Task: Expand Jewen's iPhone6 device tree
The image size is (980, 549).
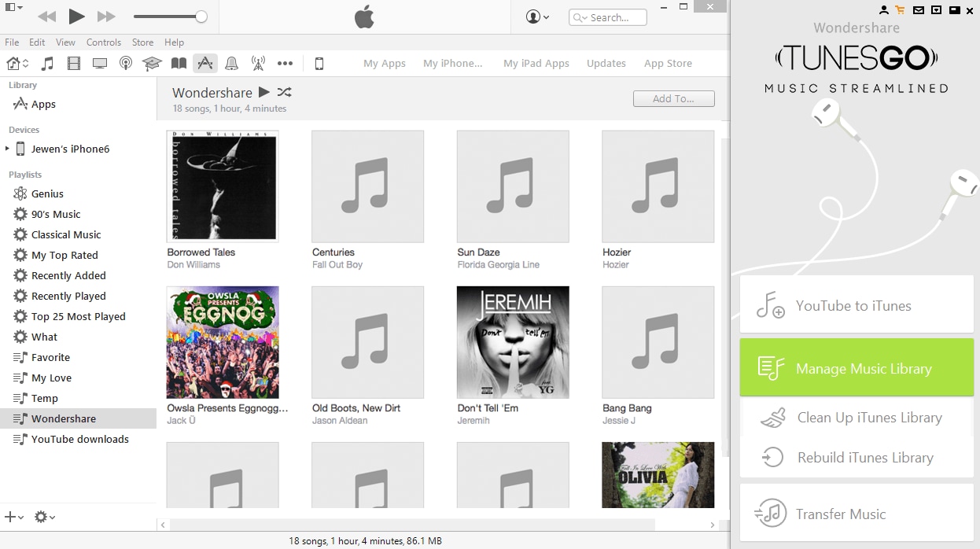Action: 7,149
